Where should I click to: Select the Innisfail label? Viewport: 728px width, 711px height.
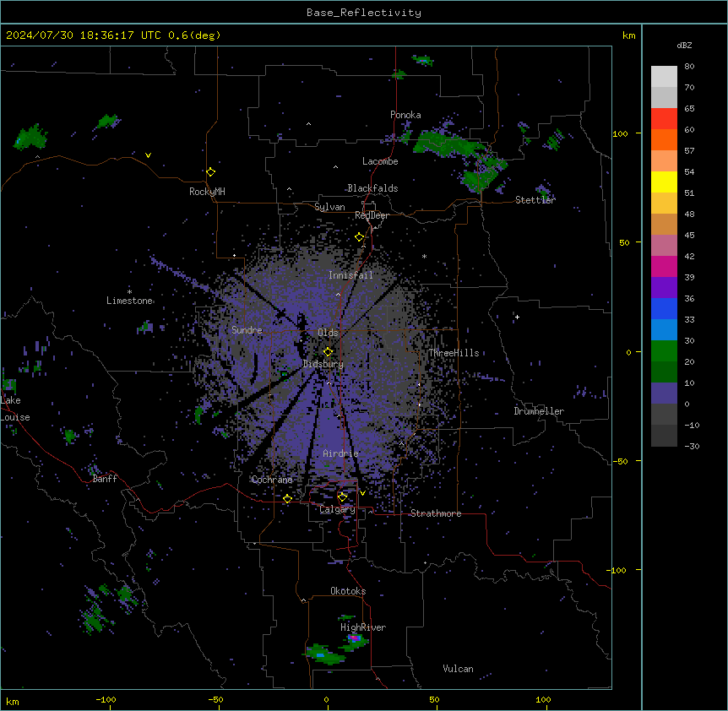tap(350, 275)
